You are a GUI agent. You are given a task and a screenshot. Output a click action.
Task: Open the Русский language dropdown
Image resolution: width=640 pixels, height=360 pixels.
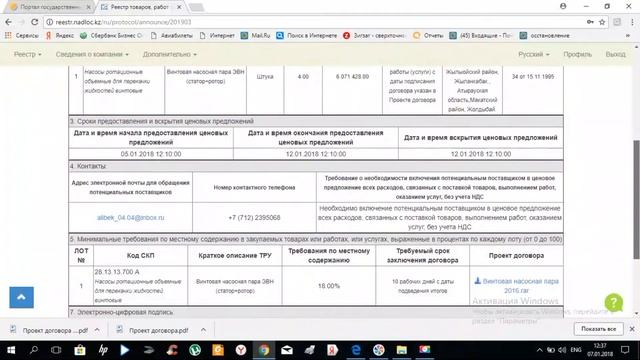click(533, 54)
